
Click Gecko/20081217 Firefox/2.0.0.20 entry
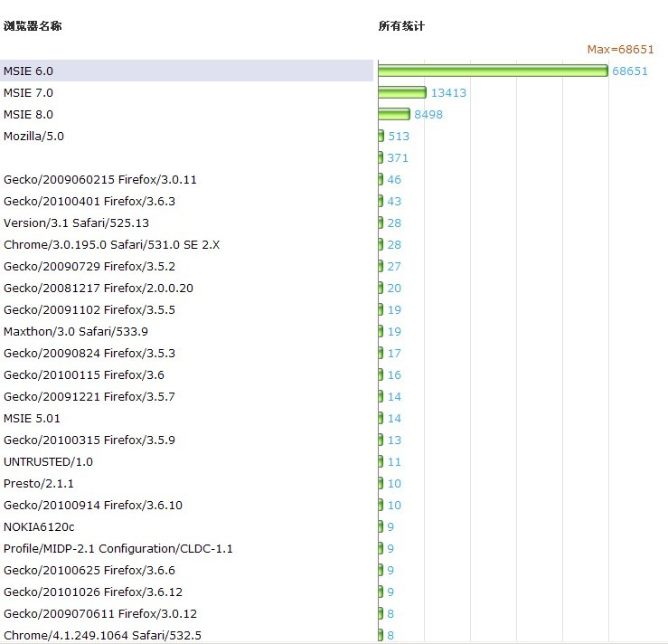tap(99, 289)
